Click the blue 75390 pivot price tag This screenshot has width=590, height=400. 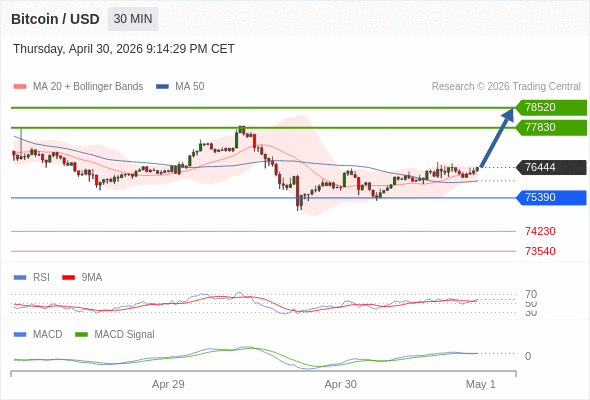click(x=551, y=198)
